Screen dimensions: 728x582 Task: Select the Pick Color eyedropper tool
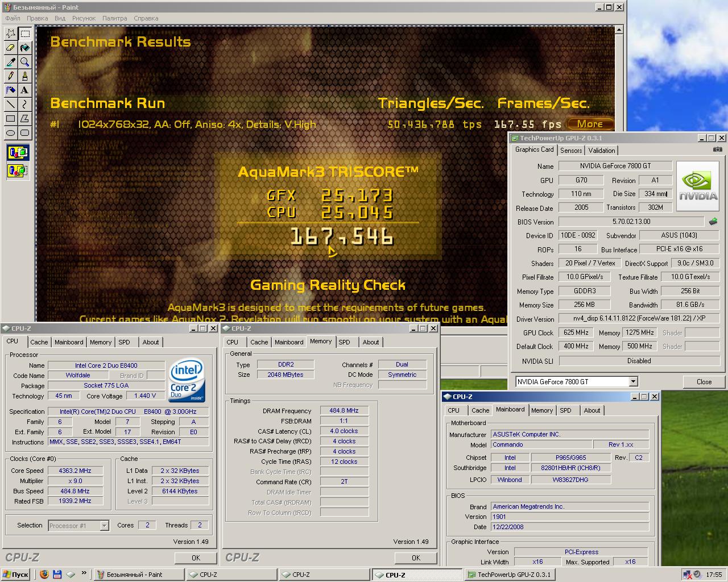[11, 62]
